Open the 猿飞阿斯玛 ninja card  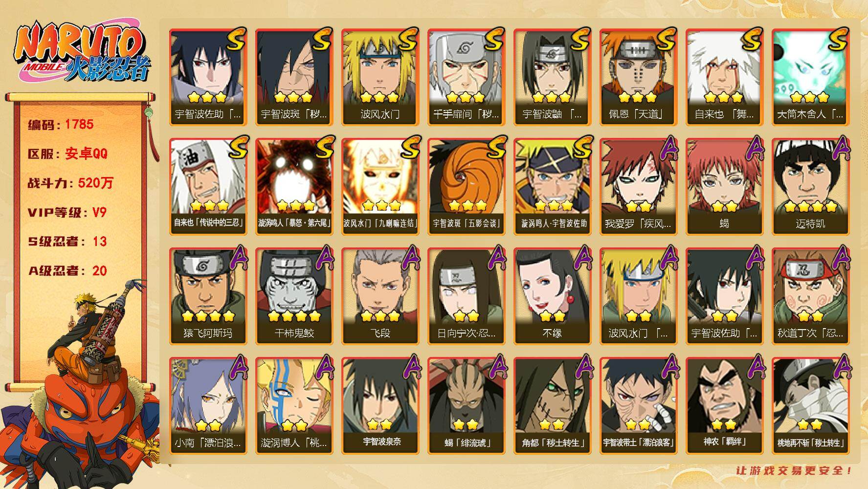point(208,296)
